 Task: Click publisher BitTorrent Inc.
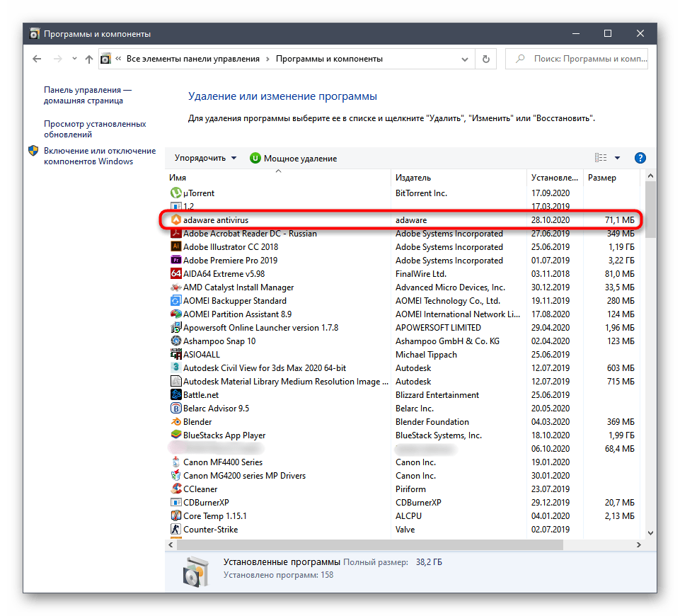coord(421,193)
